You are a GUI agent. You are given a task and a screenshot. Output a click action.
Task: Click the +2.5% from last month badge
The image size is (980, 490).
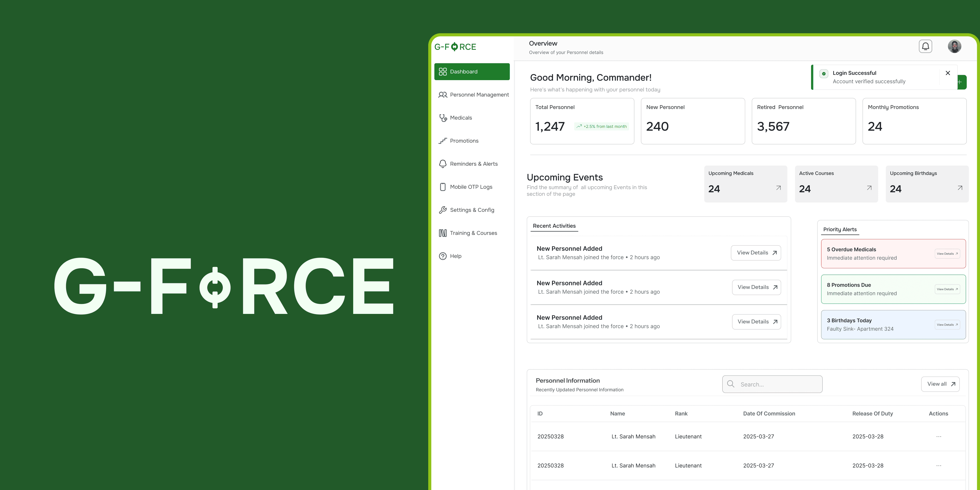click(602, 126)
